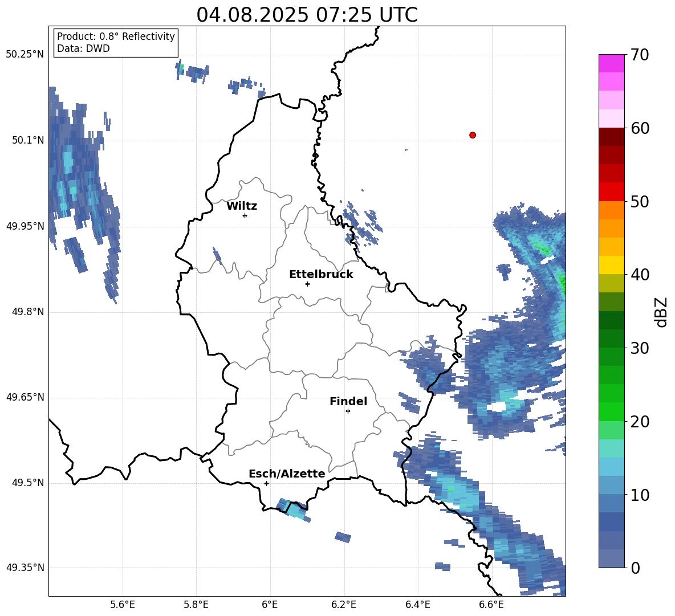This screenshot has width=675, height=616.
Task: Click the 6.2°E longitude label
Action: (x=344, y=605)
